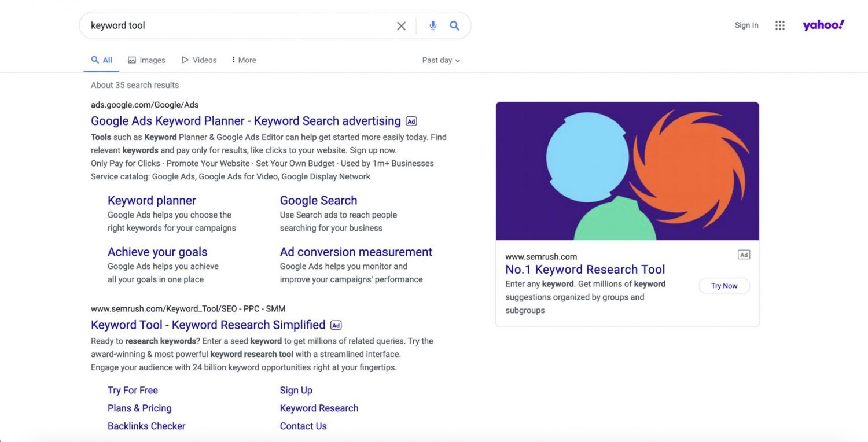Viewport: 868px width, 442px height.
Task: Switch to the Images tab
Action: click(146, 60)
